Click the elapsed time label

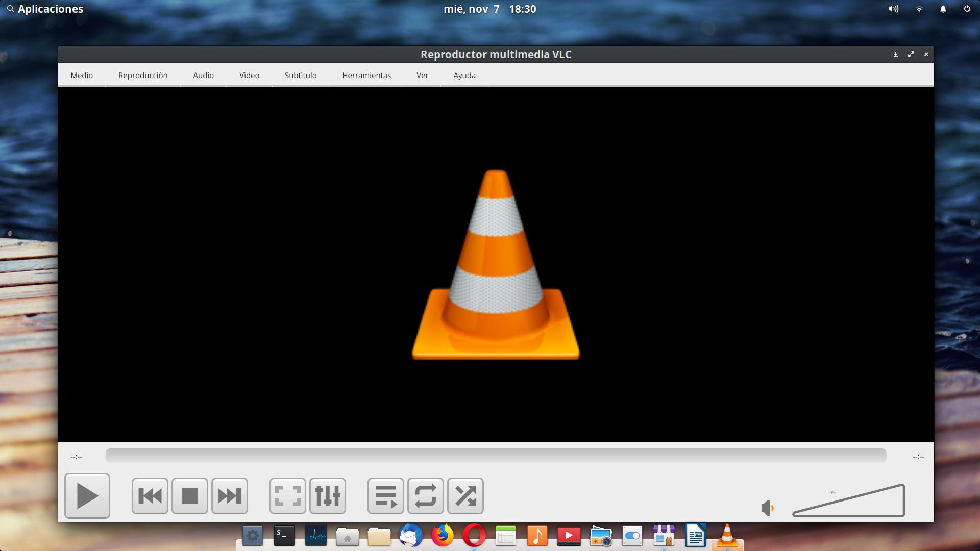76,457
